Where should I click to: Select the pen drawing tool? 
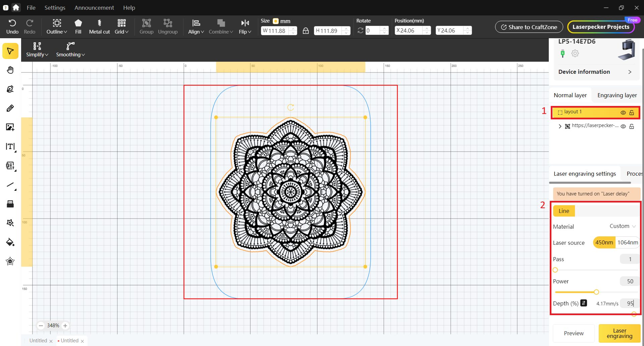[10, 89]
